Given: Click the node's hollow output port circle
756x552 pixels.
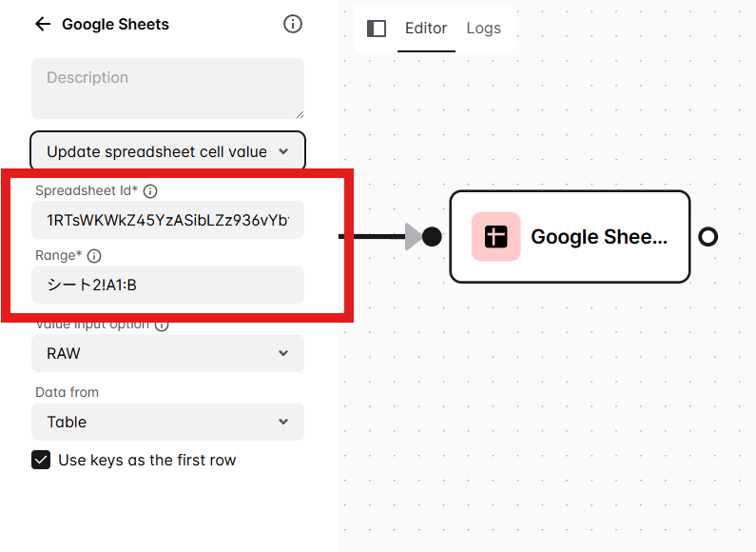Looking at the screenshot, I should [708, 237].
